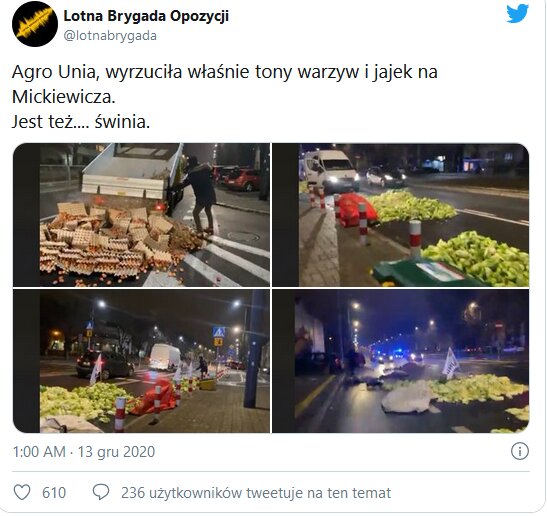
Task: Open the photo of dumped egg cartons
Action: [141, 215]
